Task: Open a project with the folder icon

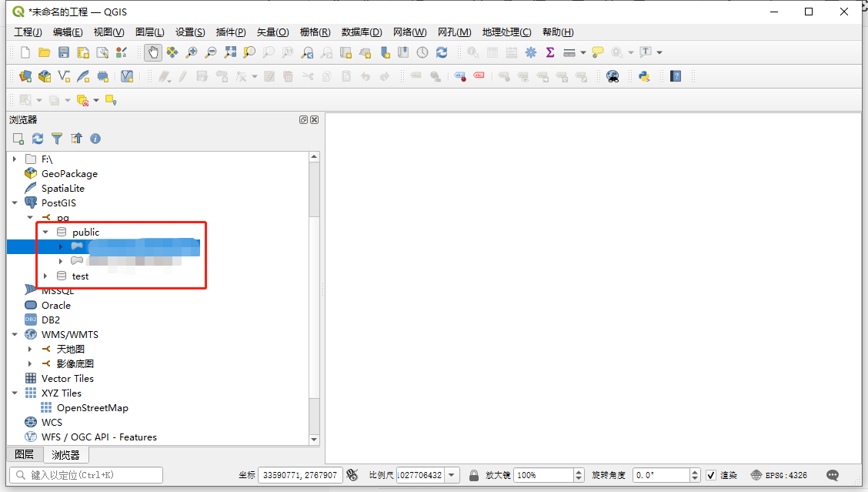Action: pyautogui.click(x=45, y=52)
